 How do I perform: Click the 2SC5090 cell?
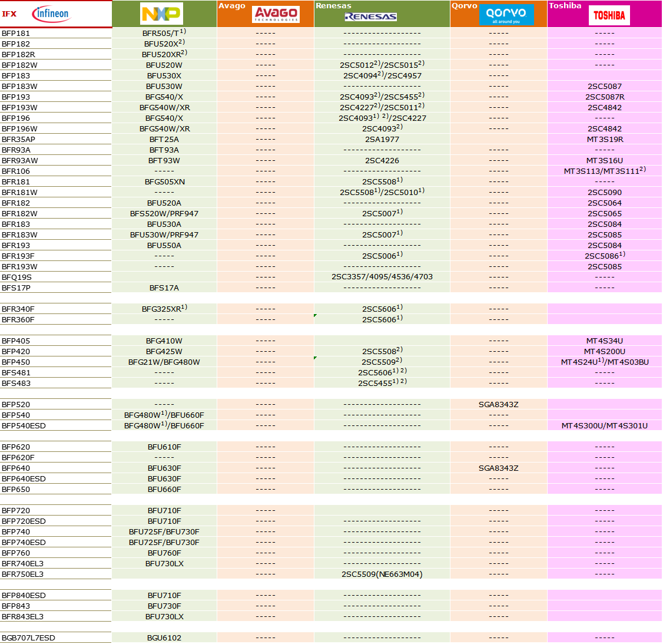tap(605, 192)
